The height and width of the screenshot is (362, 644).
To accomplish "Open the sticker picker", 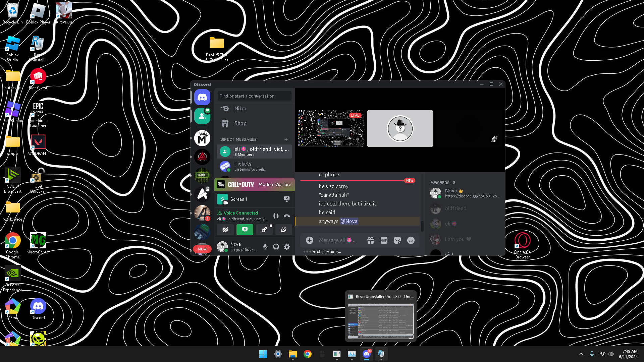I will pos(397,240).
